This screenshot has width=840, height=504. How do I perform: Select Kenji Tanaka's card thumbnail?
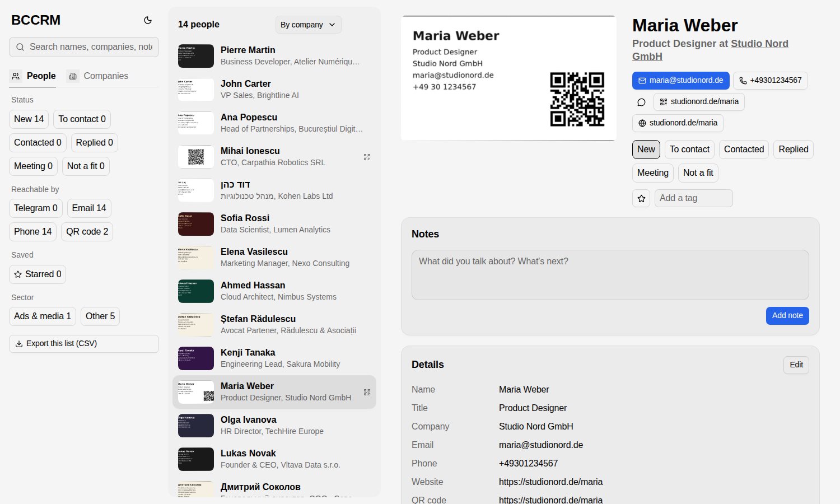click(x=196, y=358)
